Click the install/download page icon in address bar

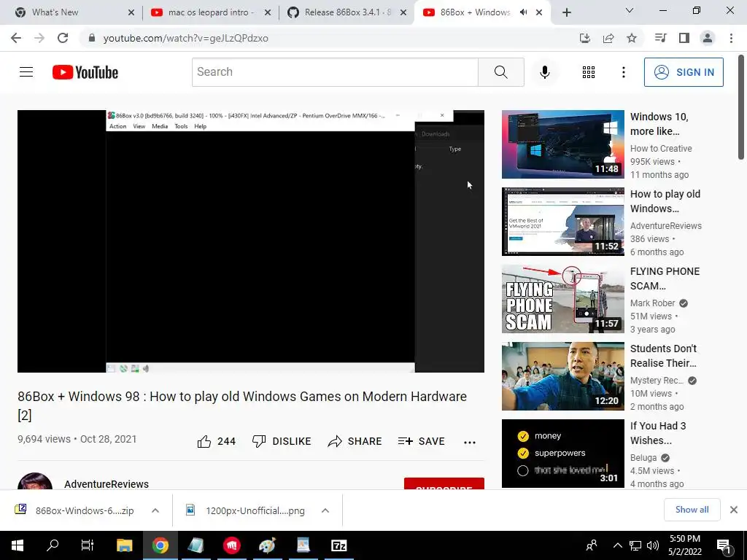585,38
